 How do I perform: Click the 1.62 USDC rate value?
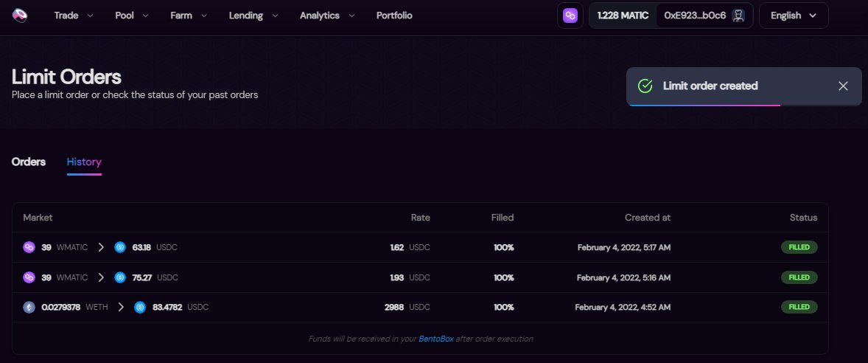click(410, 248)
